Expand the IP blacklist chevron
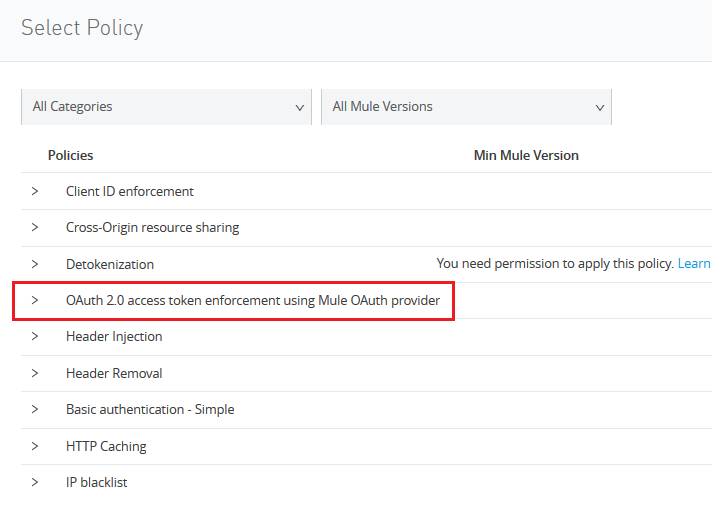726x515 pixels. click(x=35, y=482)
